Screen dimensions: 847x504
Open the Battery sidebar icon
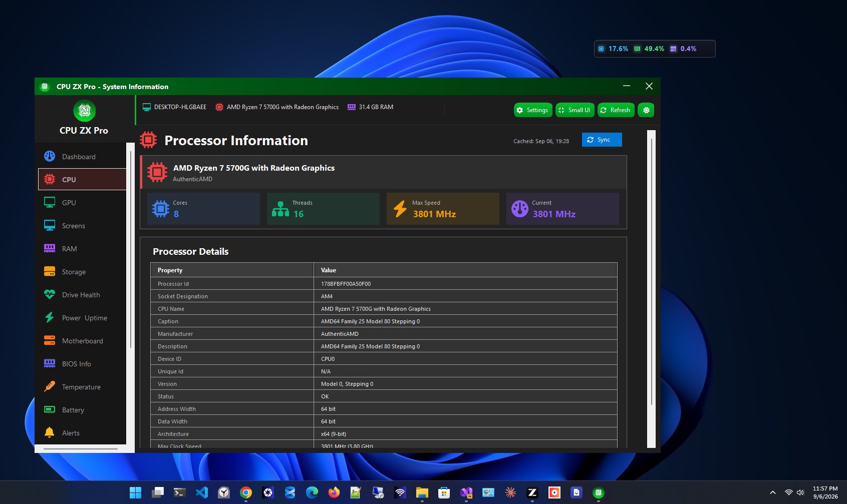pos(50,409)
